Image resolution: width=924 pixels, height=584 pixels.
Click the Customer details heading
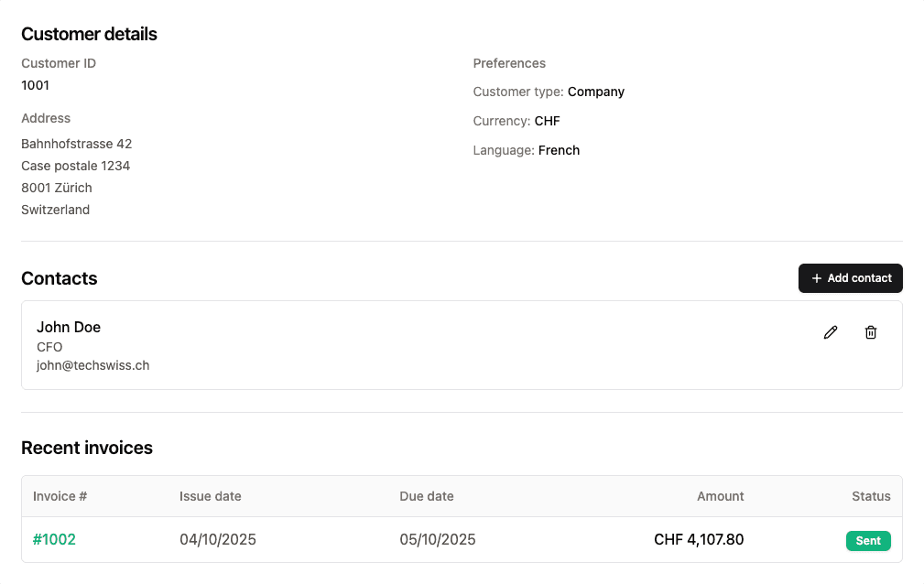coord(89,34)
